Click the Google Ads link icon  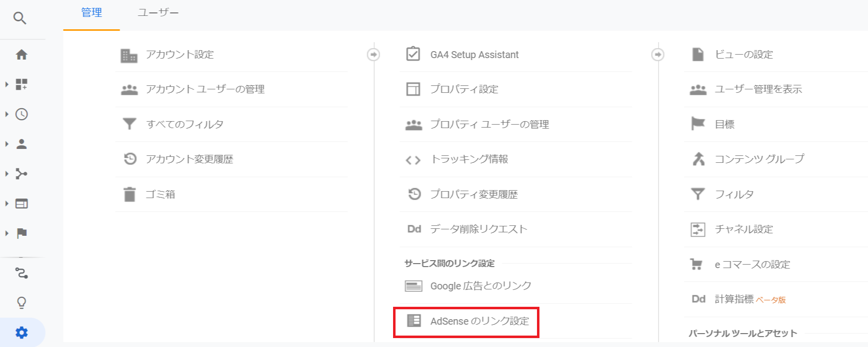(x=413, y=286)
